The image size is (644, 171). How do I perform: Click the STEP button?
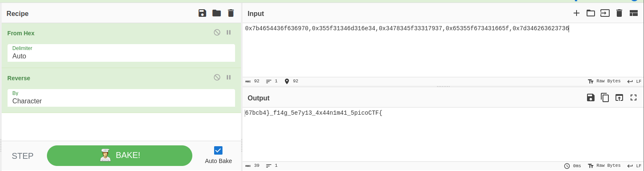click(23, 156)
